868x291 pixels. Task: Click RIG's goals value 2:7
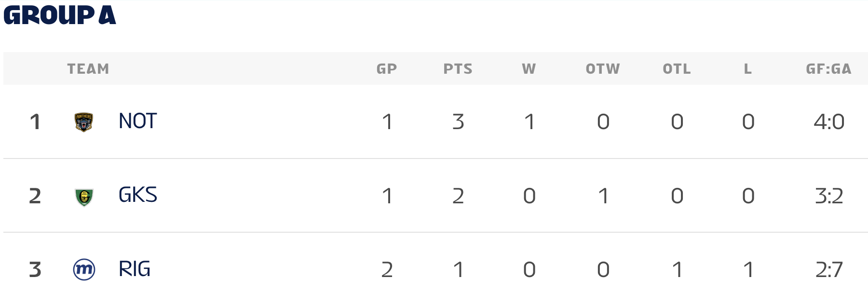(829, 270)
